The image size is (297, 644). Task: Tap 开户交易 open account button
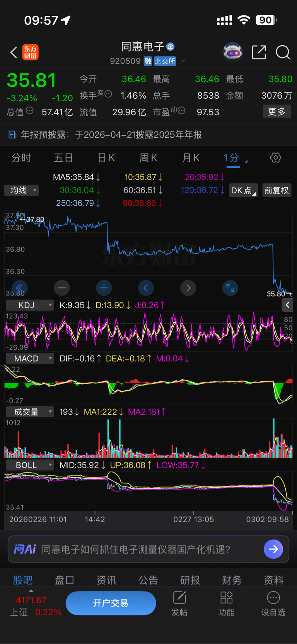111,603
